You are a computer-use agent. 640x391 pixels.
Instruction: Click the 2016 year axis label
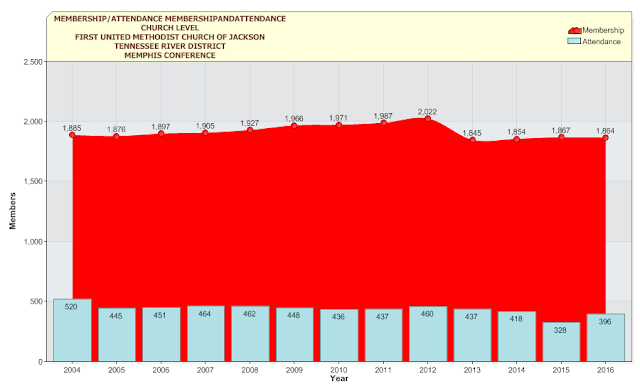605,370
